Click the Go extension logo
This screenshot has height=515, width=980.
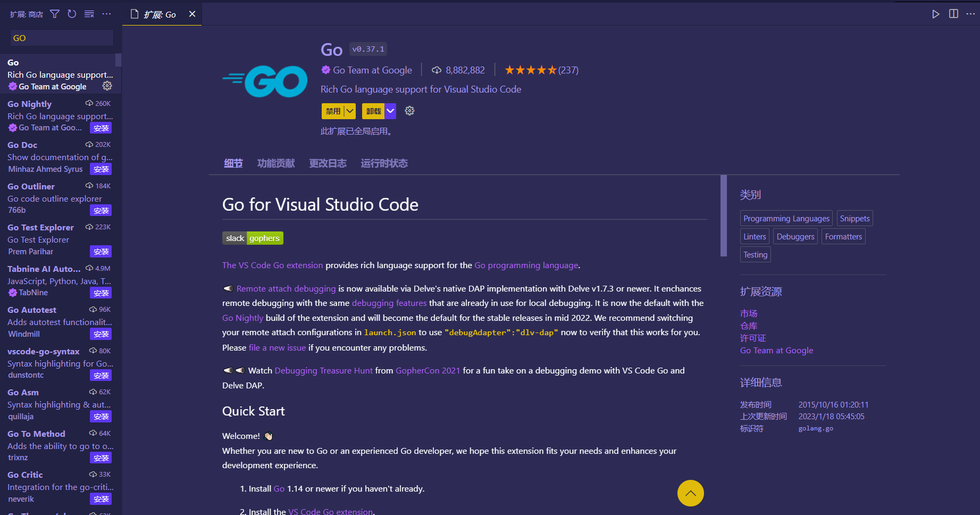point(265,81)
